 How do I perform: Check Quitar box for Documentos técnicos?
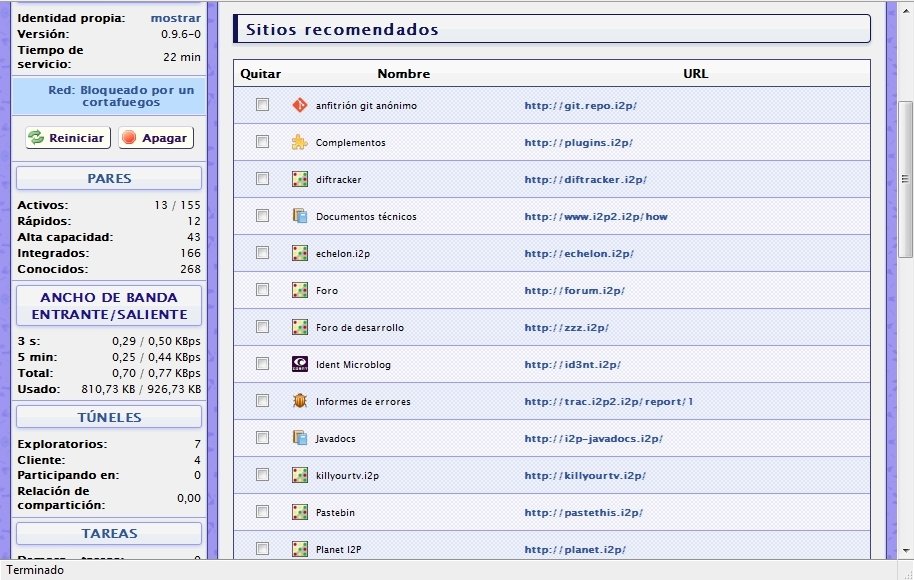(262, 216)
